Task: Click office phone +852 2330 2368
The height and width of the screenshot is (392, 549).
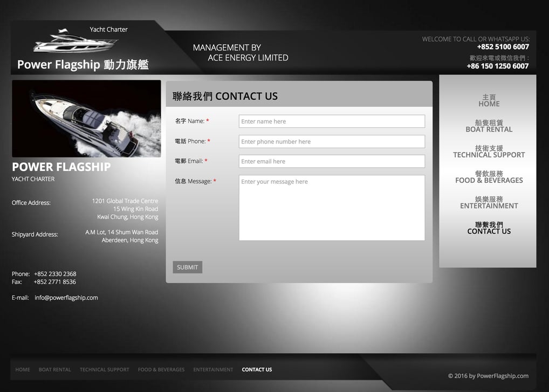Action: 55,274
